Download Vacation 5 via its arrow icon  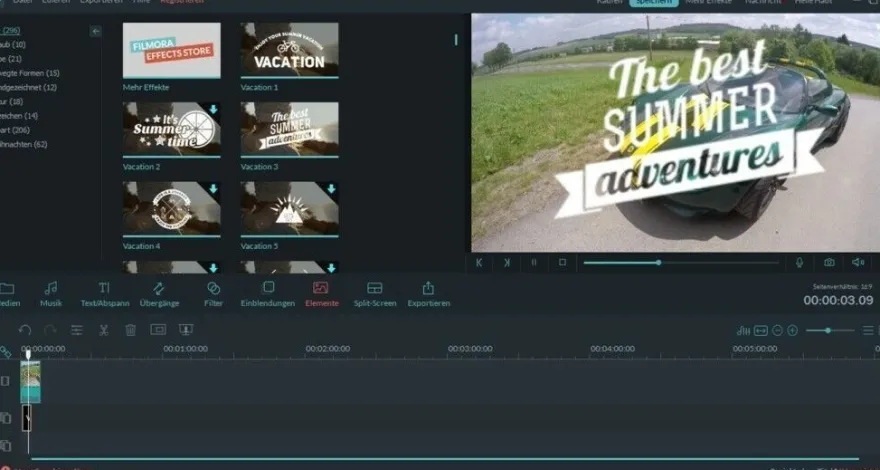click(x=331, y=189)
